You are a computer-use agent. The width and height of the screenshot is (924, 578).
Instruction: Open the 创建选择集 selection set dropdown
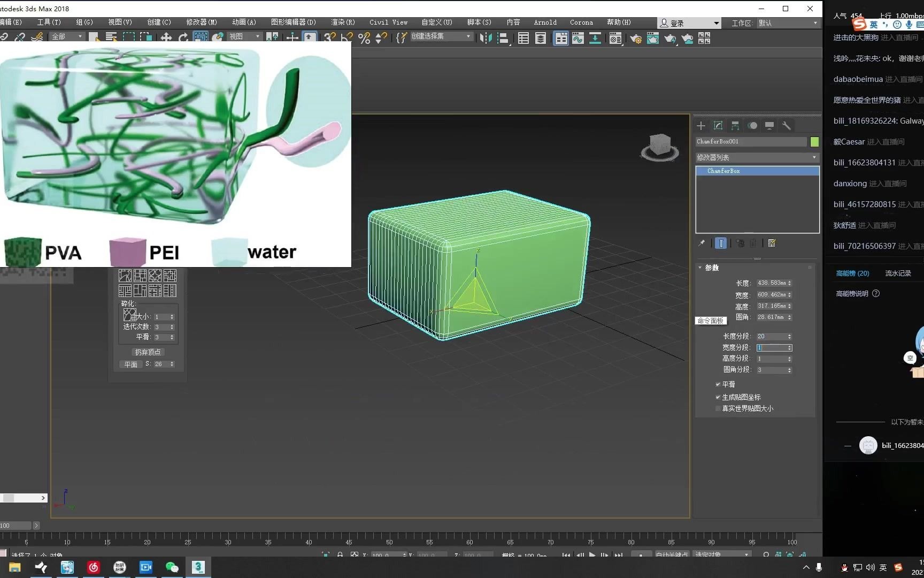click(468, 36)
